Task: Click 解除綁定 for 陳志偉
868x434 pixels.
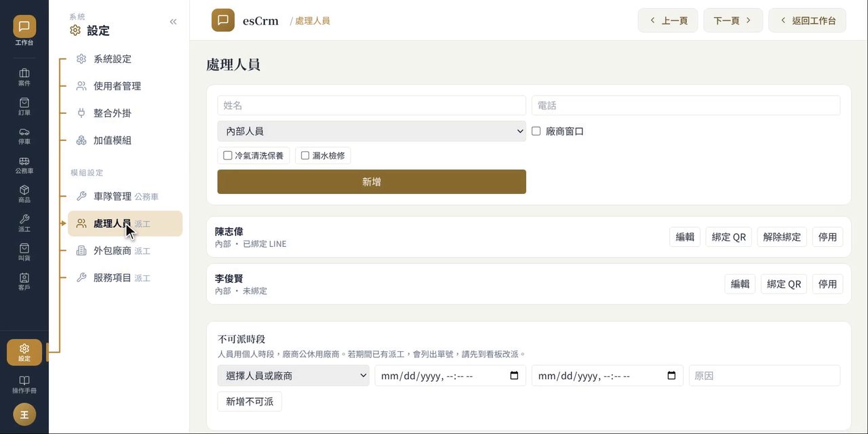Action: click(782, 237)
